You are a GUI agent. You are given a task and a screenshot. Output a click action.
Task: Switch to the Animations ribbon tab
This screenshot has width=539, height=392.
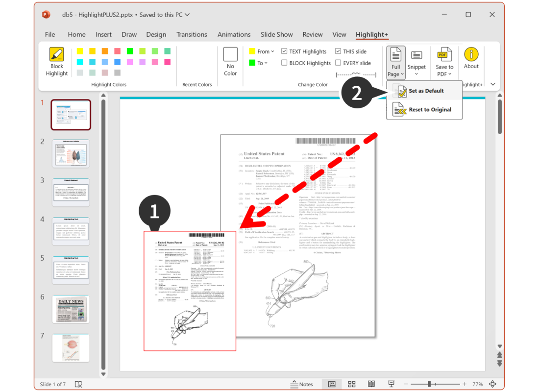pos(234,34)
